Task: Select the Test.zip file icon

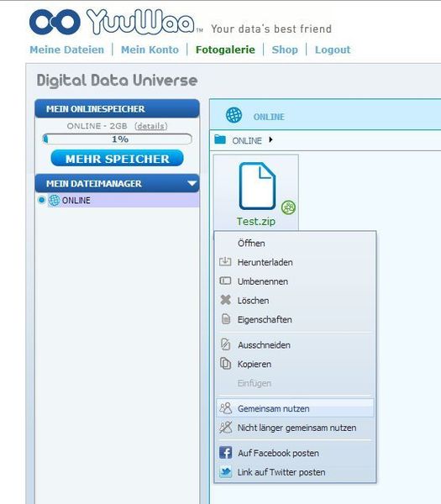Action: [257, 186]
